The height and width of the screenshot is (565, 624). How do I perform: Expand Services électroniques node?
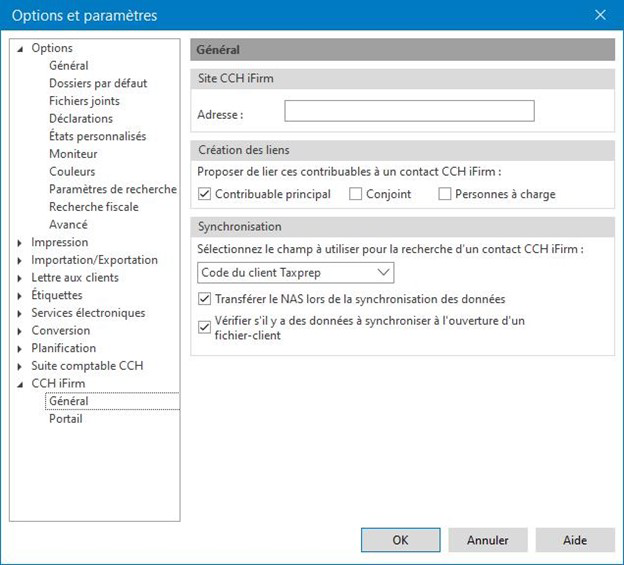(x=20, y=314)
